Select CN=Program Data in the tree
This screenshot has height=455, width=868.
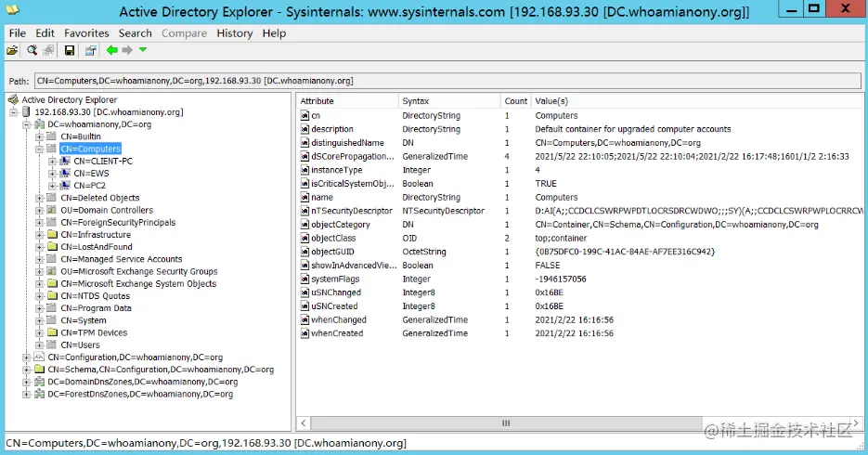pyautogui.click(x=97, y=308)
